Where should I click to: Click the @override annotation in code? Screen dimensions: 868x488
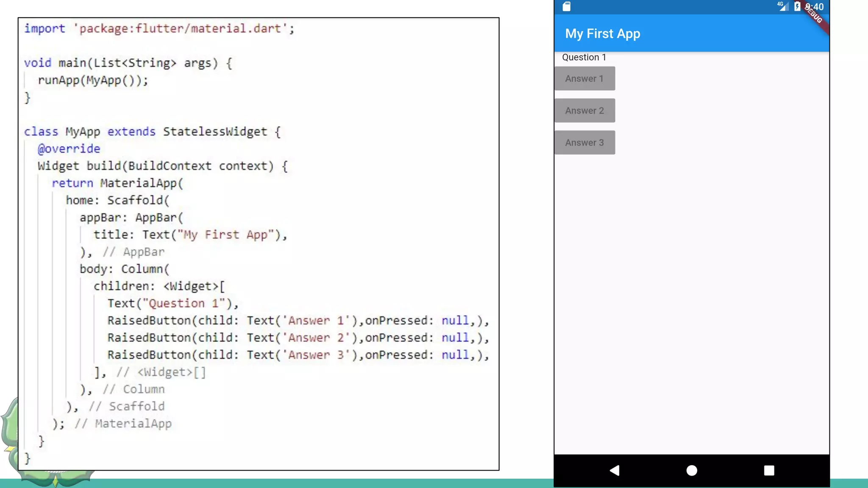point(69,149)
